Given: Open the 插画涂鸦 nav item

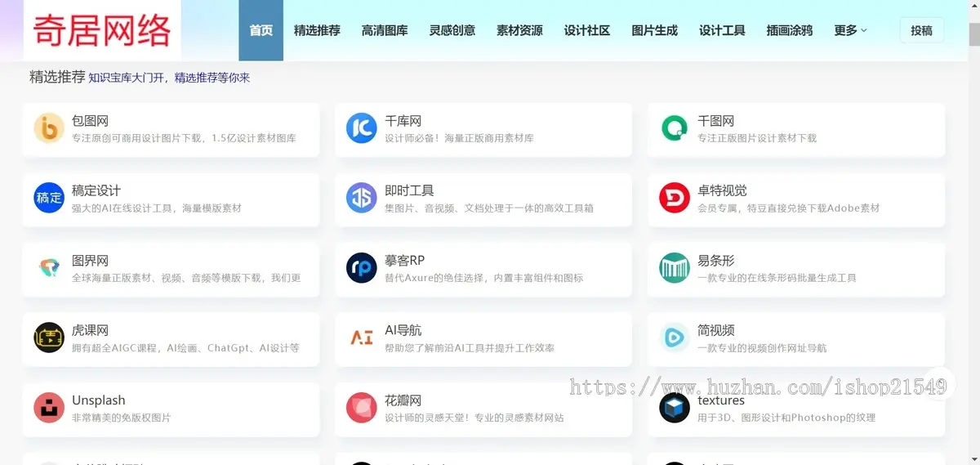Looking at the screenshot, I should point(790,30).
